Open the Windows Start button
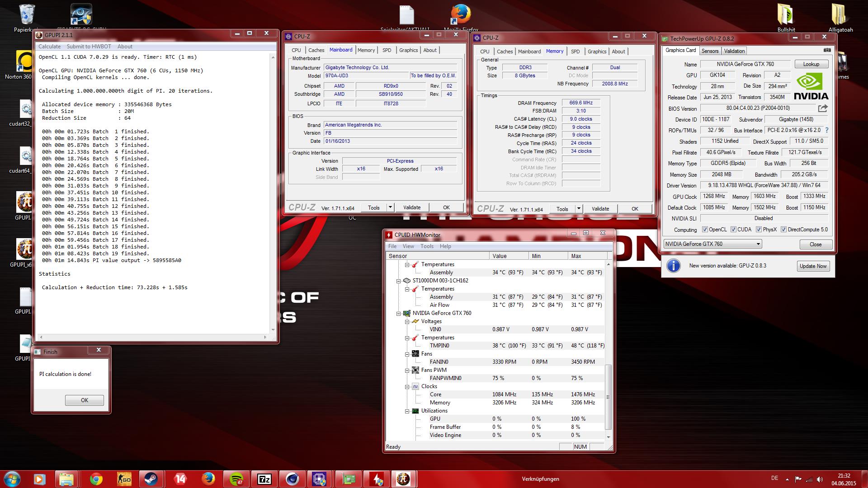This screenshot has height=488, width=868. 12,479
